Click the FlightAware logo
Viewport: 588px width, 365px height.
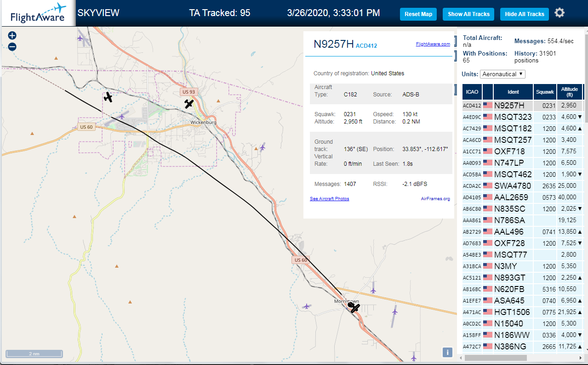38,13
